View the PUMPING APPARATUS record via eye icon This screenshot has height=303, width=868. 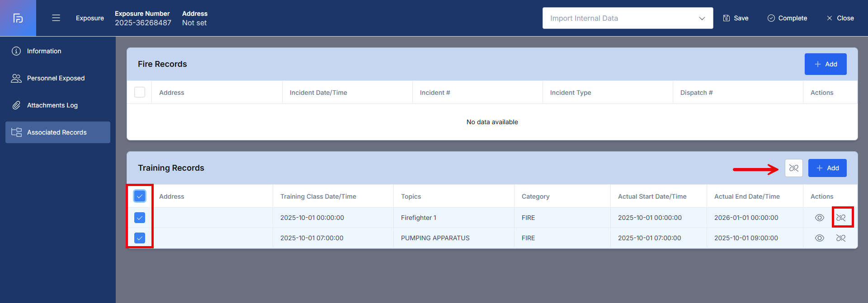click(x=819, y=238)
